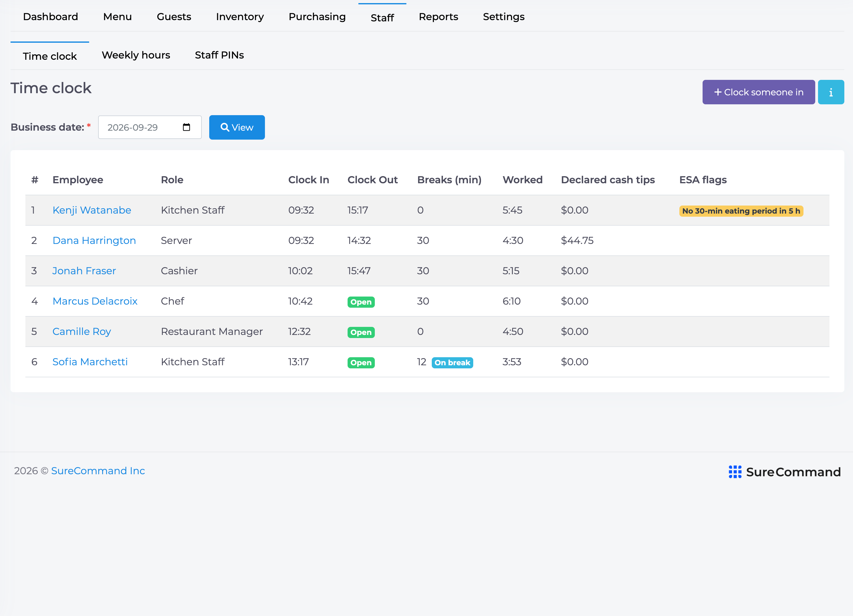Go to the Reports menu
Viewport: 853px width, 616px height.
(x=439, y=16)
